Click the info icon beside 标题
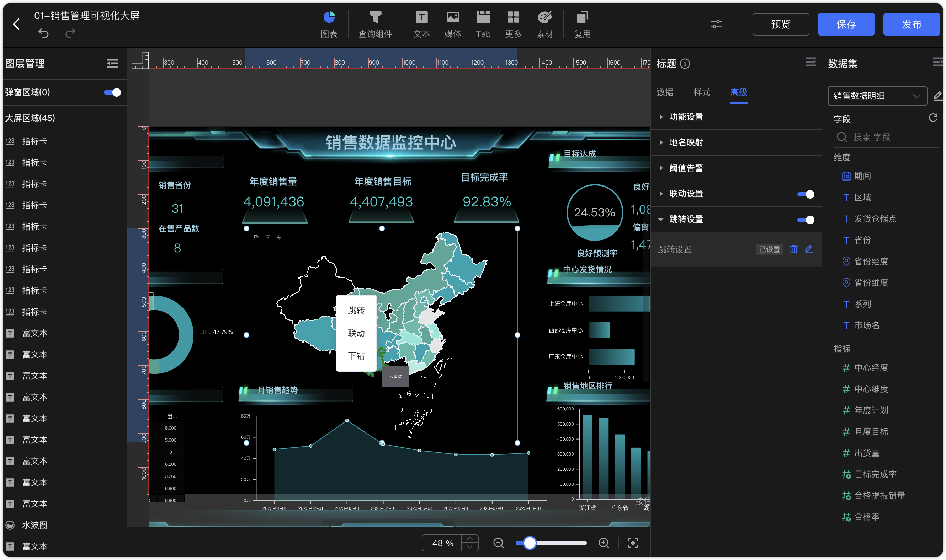The width and height of the screenshot is (946, 560). pyautogui.click(x=685, y=63)
